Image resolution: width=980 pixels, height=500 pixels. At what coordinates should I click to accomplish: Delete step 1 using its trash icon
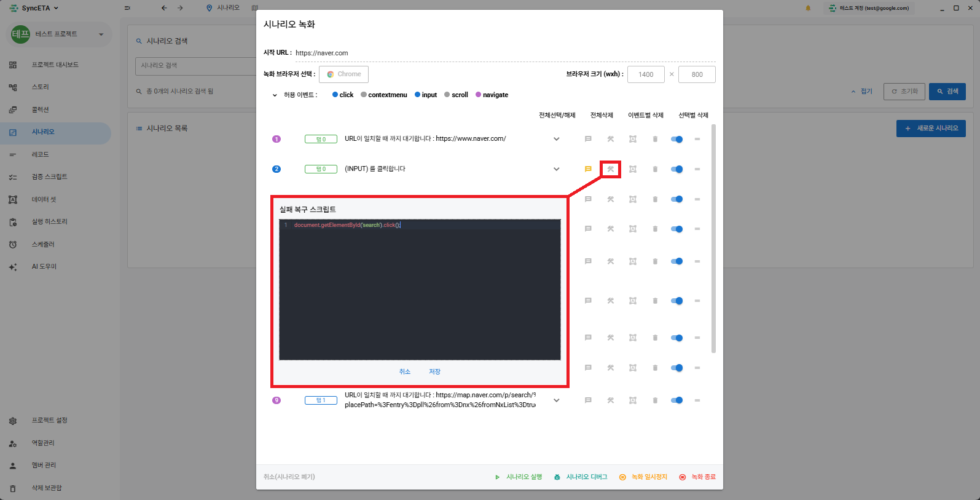[x=655, y=139]
